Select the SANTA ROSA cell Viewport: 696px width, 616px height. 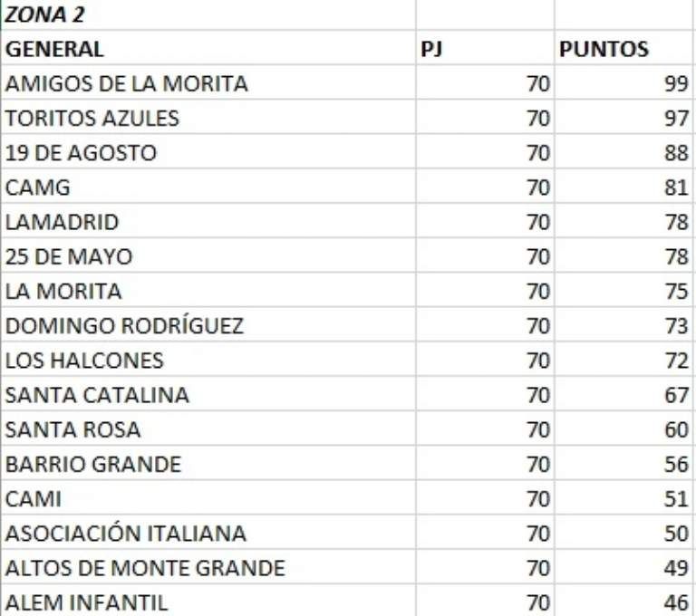tap(72, 429)
